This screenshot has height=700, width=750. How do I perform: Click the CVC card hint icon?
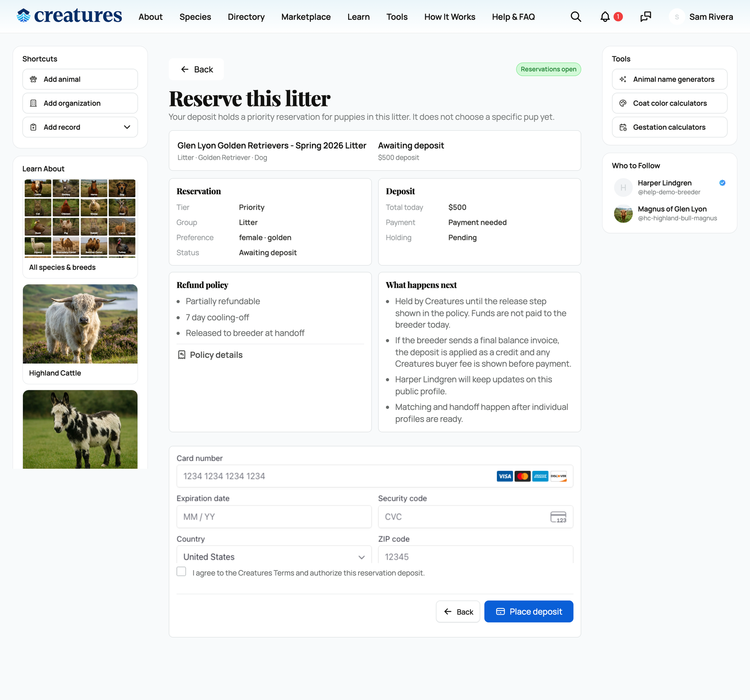point(558,517)
